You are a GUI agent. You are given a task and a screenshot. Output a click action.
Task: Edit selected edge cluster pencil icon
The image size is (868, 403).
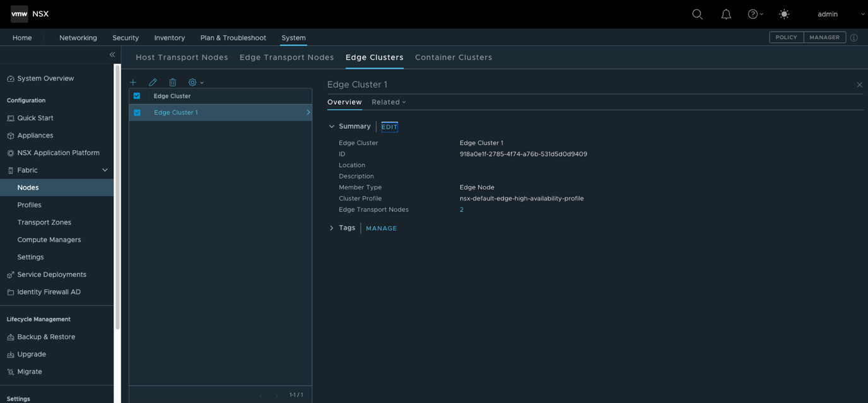(153, 82)
